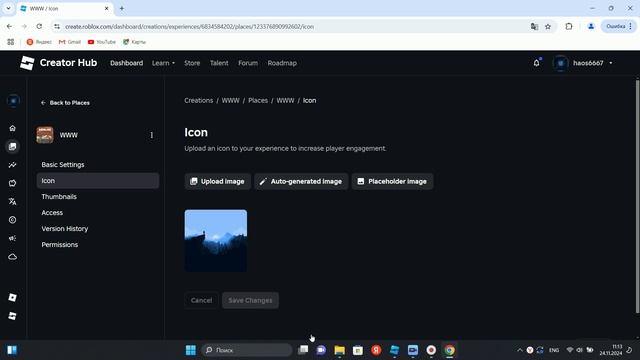640x360 pixels.
Task: Click the browser address bar URL
Action: point(189,27)
